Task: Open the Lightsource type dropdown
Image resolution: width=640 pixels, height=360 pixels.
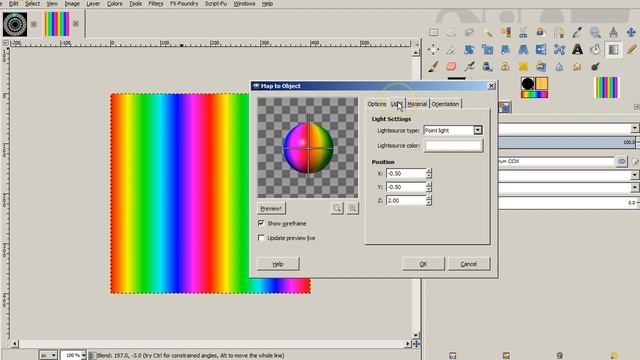Action: 453,131
